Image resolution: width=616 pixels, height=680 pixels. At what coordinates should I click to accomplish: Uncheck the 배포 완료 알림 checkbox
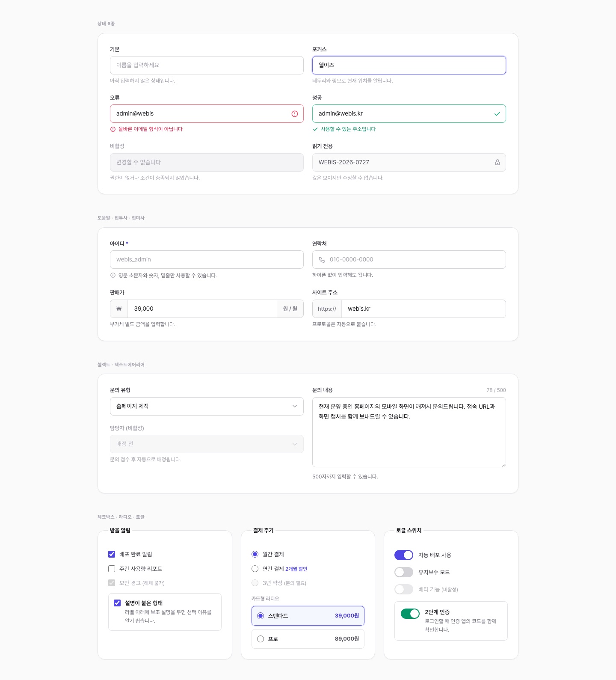[x=112, y=554]
